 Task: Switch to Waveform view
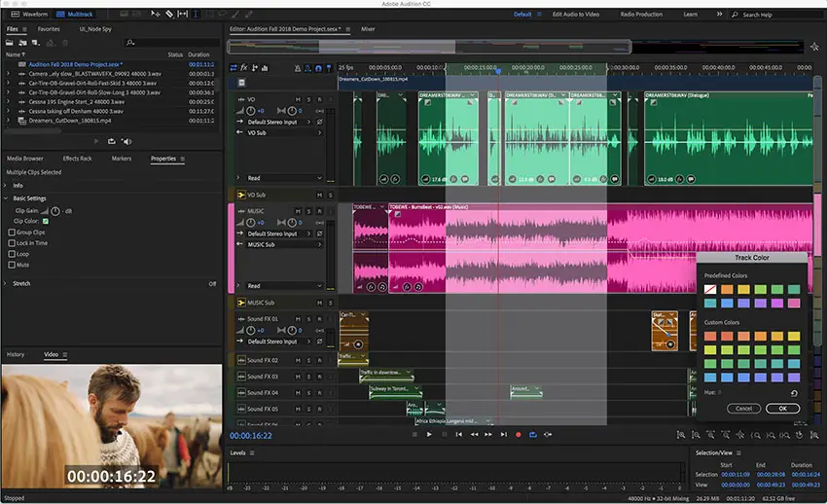29,15
